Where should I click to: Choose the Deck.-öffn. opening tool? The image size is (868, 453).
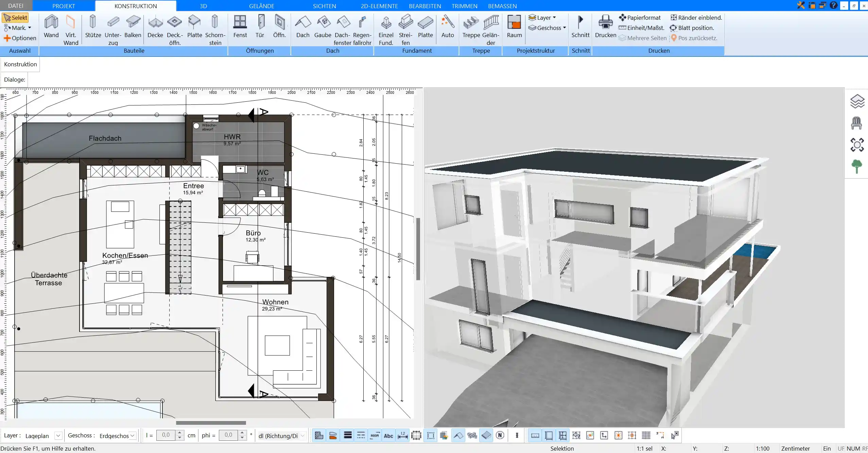[x=175, y=30]
